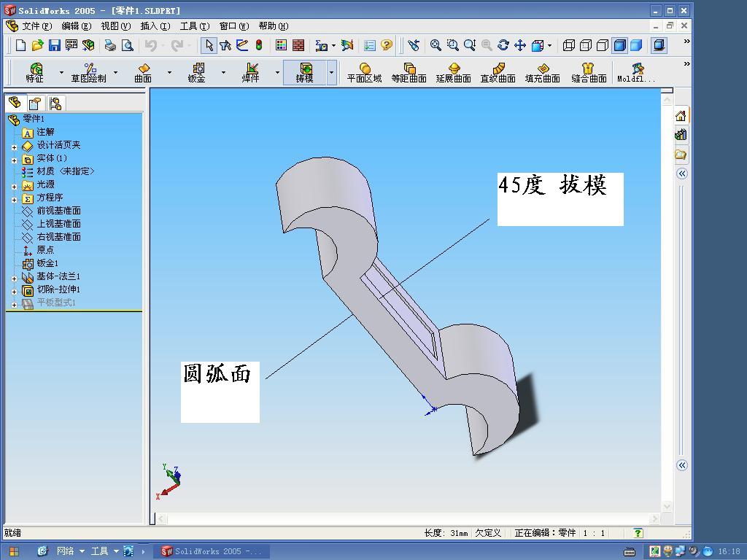
Task: Switch to the PropertyManager tab
Action: click(35, 104)
